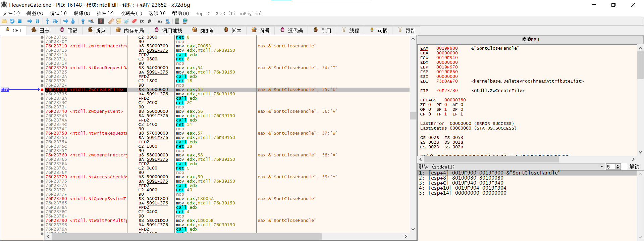Viewport: 644px width, 241px height.
Task: Show the bookmarks view icon
Action: (134, 21)
